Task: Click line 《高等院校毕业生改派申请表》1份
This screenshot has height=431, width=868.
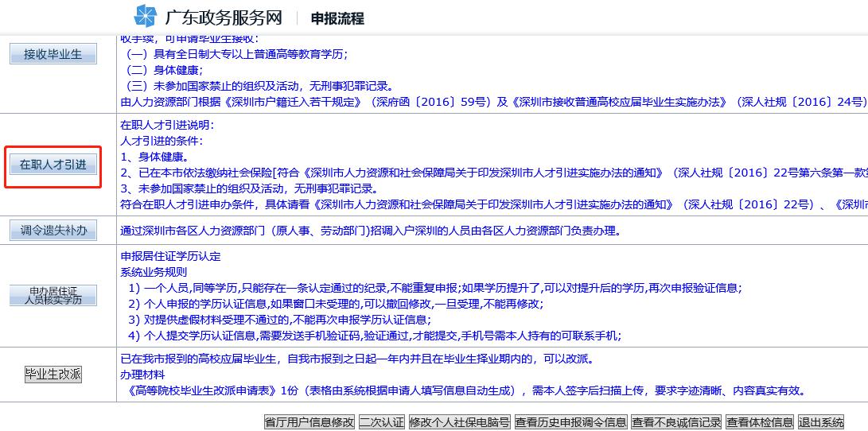Action: pyautogui.click(x=465, y=390)
